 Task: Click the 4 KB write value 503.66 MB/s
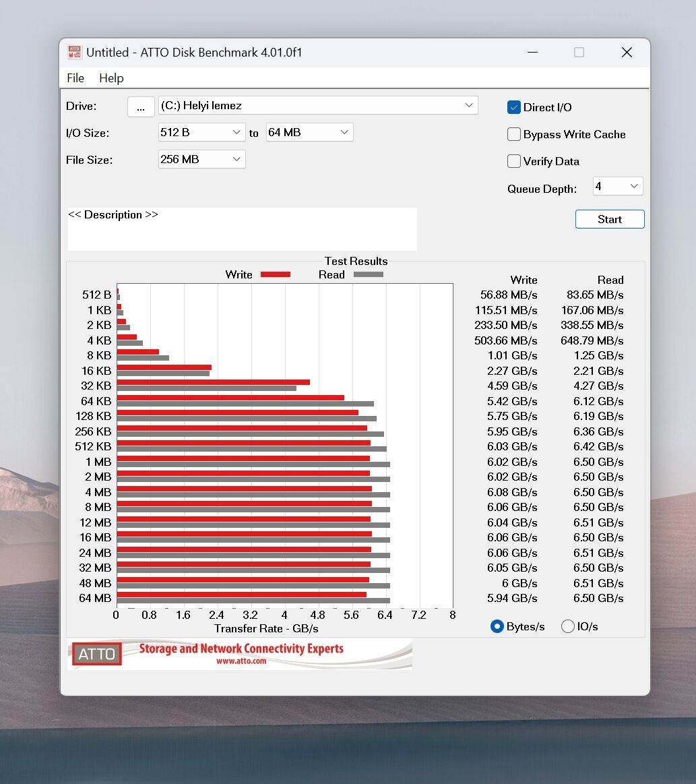pos(505,340)
